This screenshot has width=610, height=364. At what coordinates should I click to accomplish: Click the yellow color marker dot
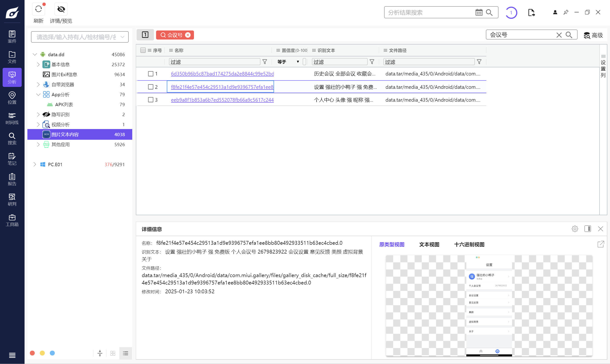(42, 353)
